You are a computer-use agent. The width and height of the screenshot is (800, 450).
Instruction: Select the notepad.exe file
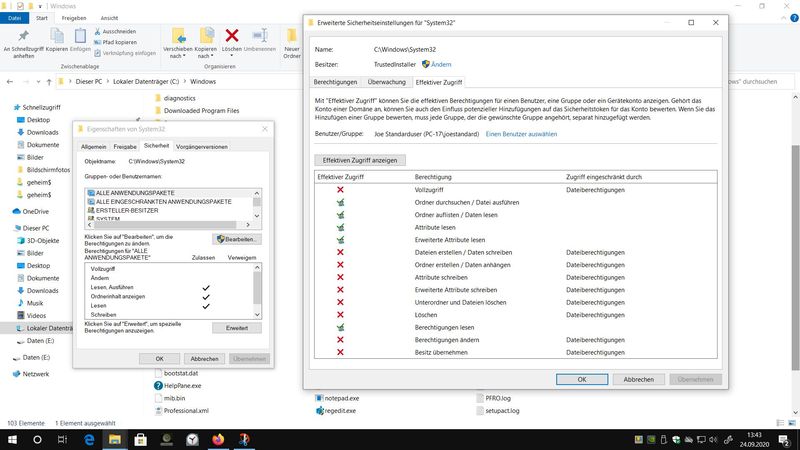tap(341, 398)
